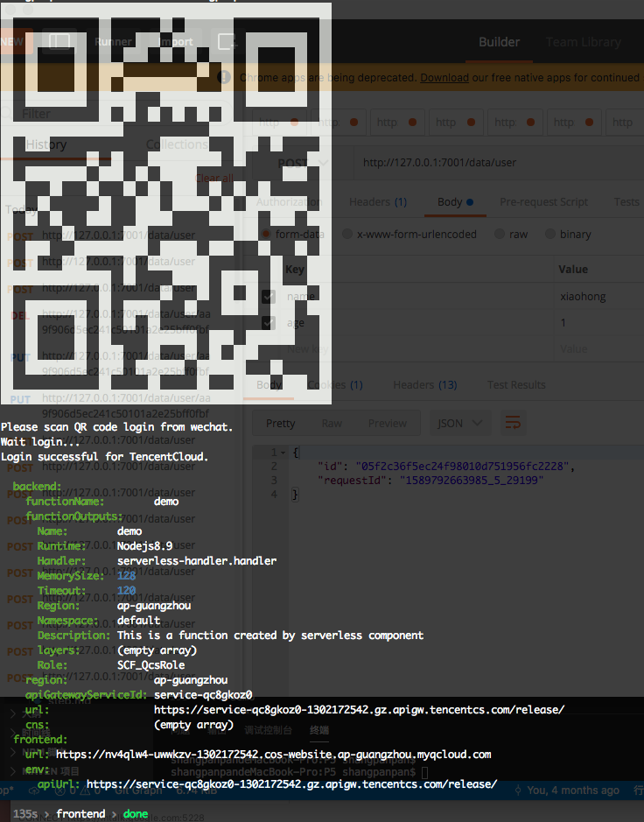Open the POST method dropdown
The width and height of the screenshot is (644, 822).
pyautogui.click(x=301, y=163)
